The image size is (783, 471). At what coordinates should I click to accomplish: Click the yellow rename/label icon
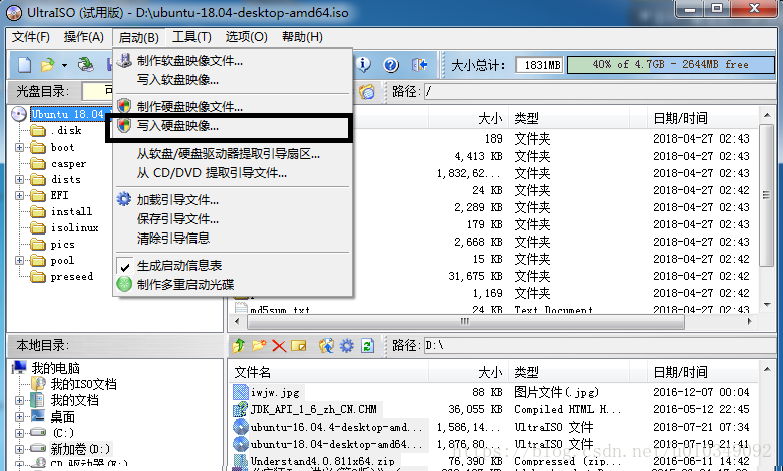click(x=299, y=346)
